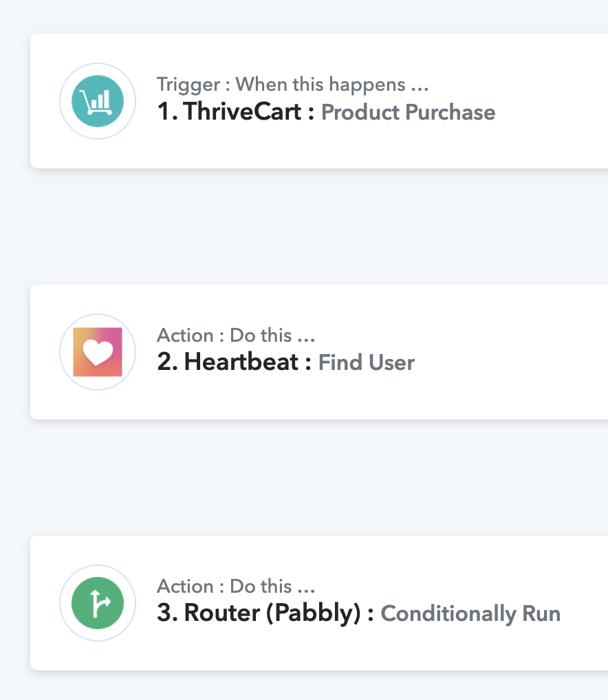The width and height of the screenshot is (608, 700).
Task: Click "Action : Do this ..." above Router
Action: [236, 586]
